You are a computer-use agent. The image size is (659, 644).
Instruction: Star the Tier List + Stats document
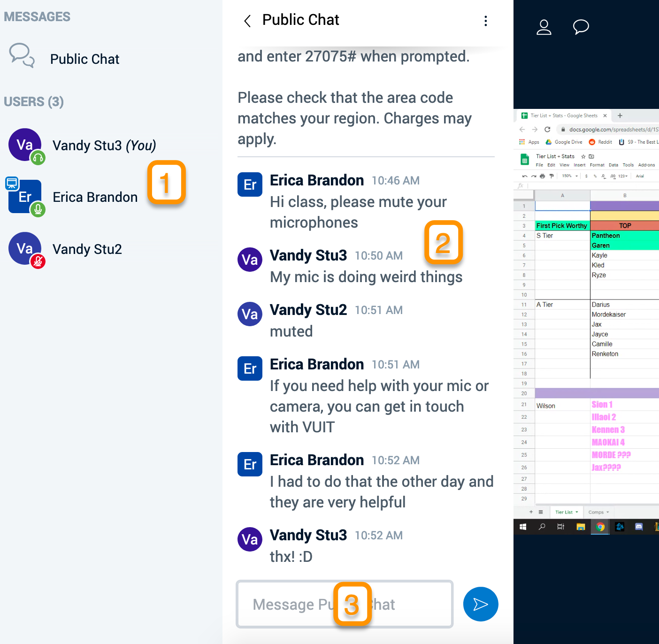[583, 156]
